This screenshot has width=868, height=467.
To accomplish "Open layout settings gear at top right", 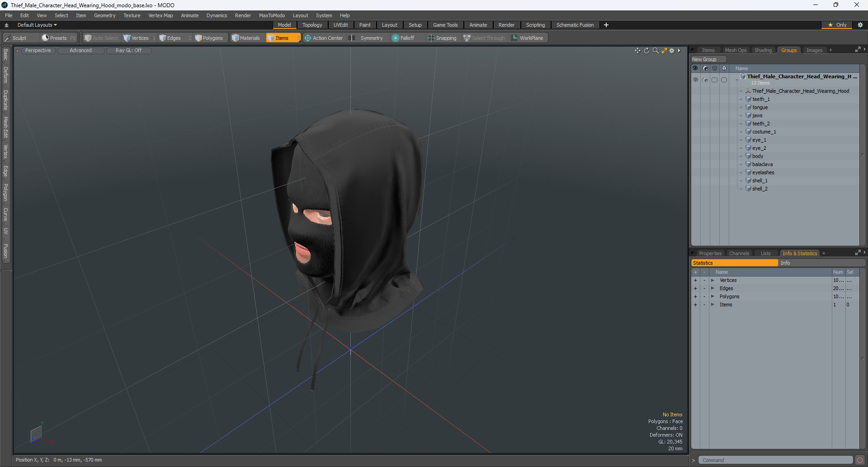I will tap(860, 25).
